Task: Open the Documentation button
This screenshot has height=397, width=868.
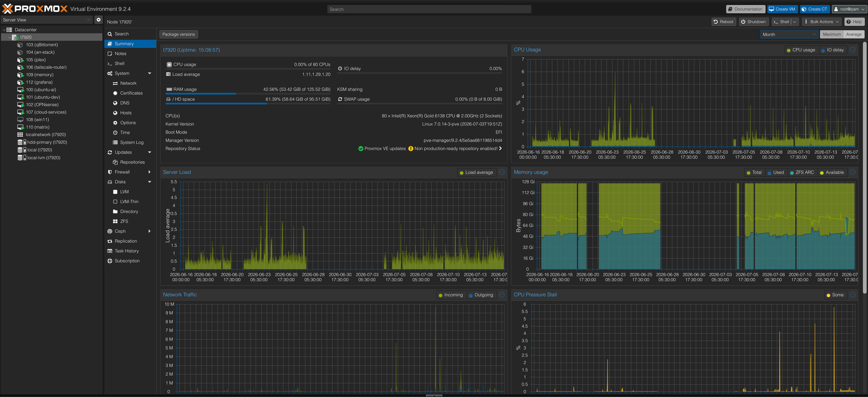Action: click(745, 9)
